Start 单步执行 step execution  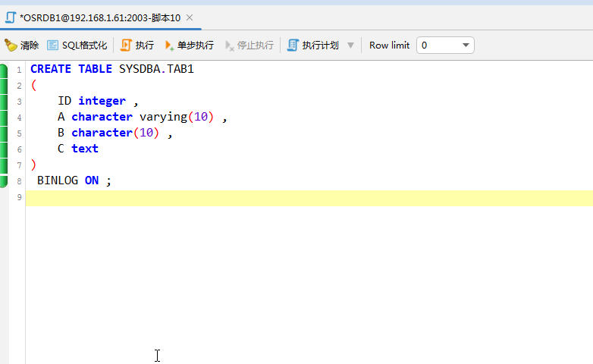169,45
